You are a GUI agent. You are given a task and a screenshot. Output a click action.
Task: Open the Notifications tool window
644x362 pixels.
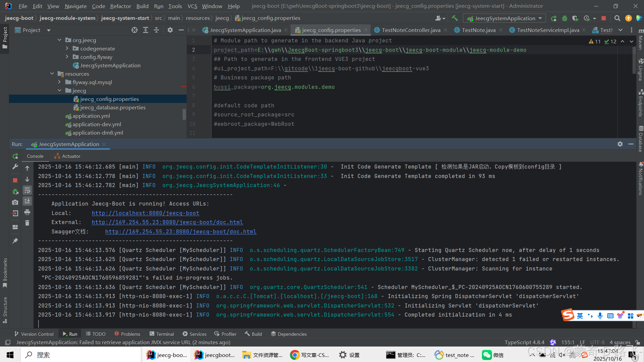pyautogui.click(x=641, y=179)
